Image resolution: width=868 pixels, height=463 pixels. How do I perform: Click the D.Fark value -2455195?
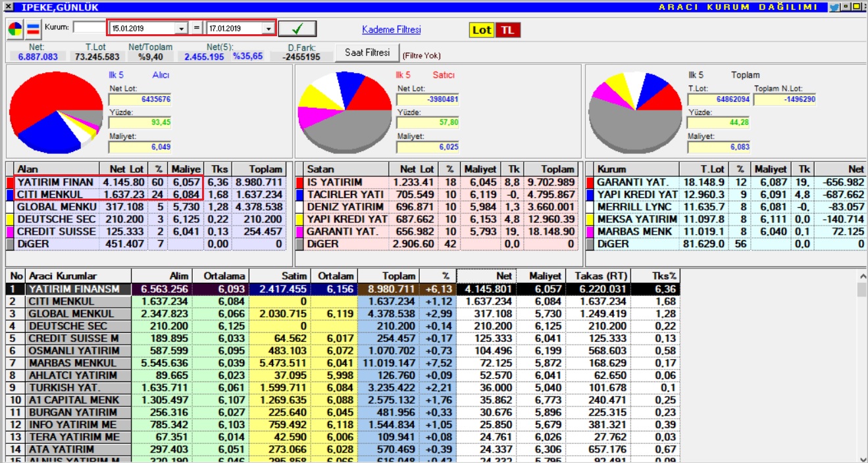pos(301,57)
